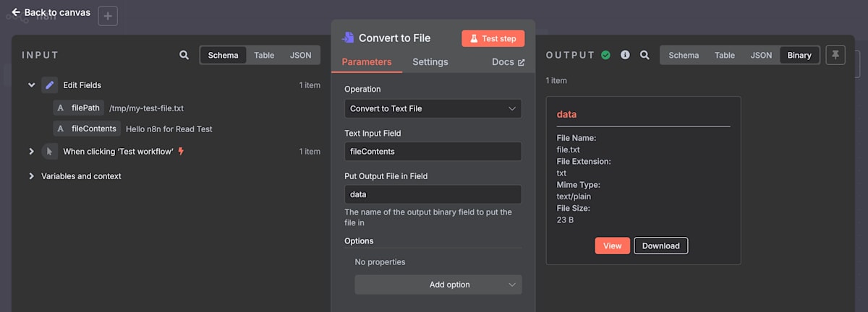Image resolution: width=868 pixels, height=312 pixels.
Task: Click the 'data' binary heading
Action: click(566, 114)
